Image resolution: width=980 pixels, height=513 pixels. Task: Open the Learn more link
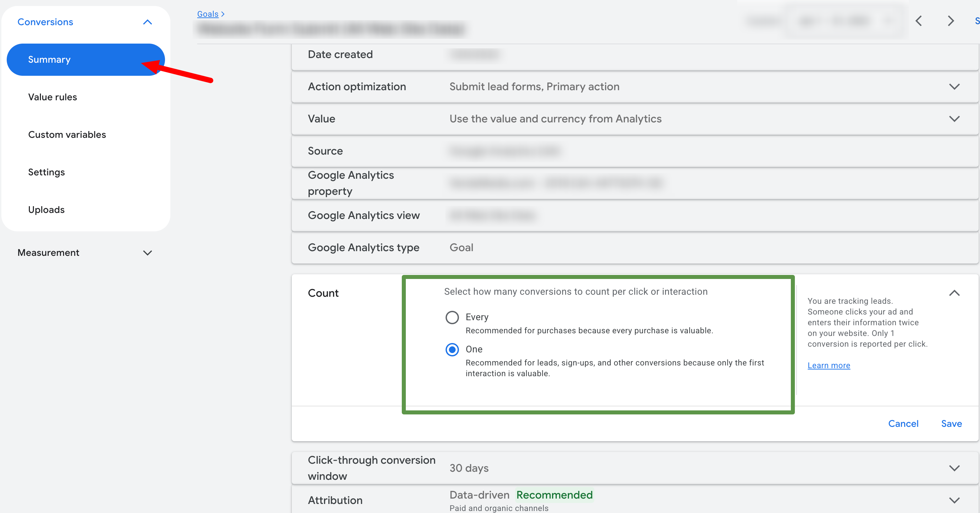829,365
